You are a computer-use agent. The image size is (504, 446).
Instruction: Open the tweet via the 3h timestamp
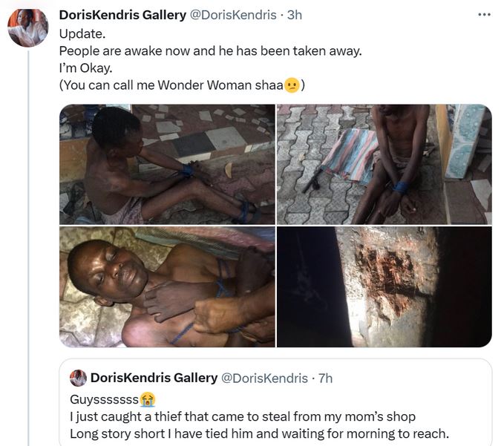click(x=294, y=15)
